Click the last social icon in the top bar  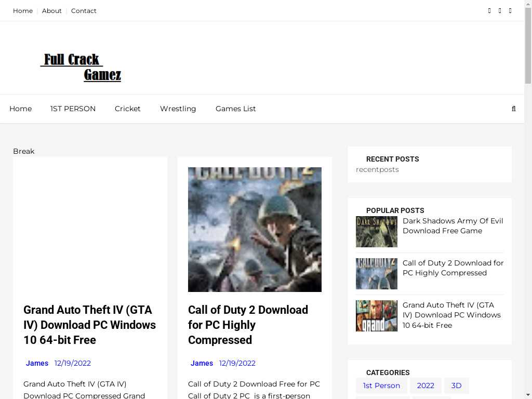510,11
